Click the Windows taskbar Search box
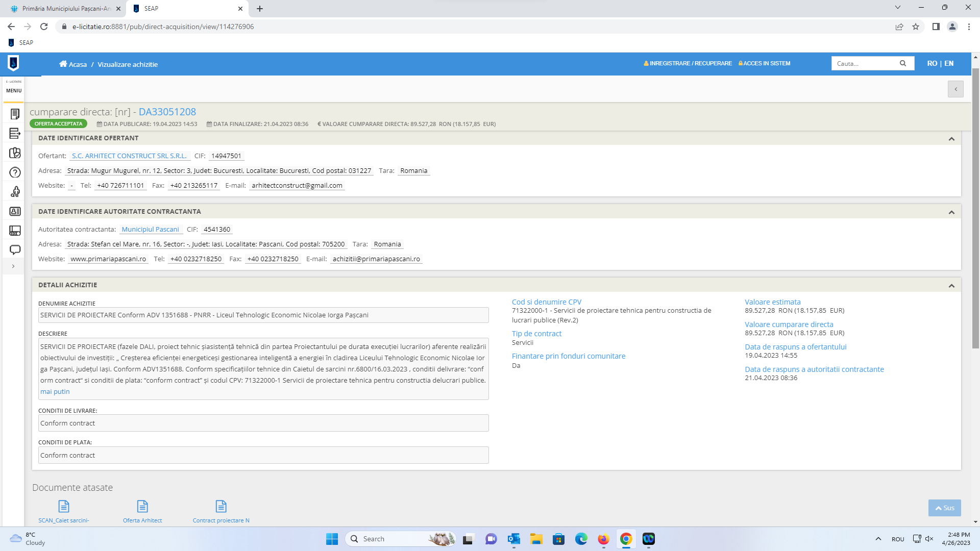This screenshot has width=980, height=551. click(x=400, y=539)
